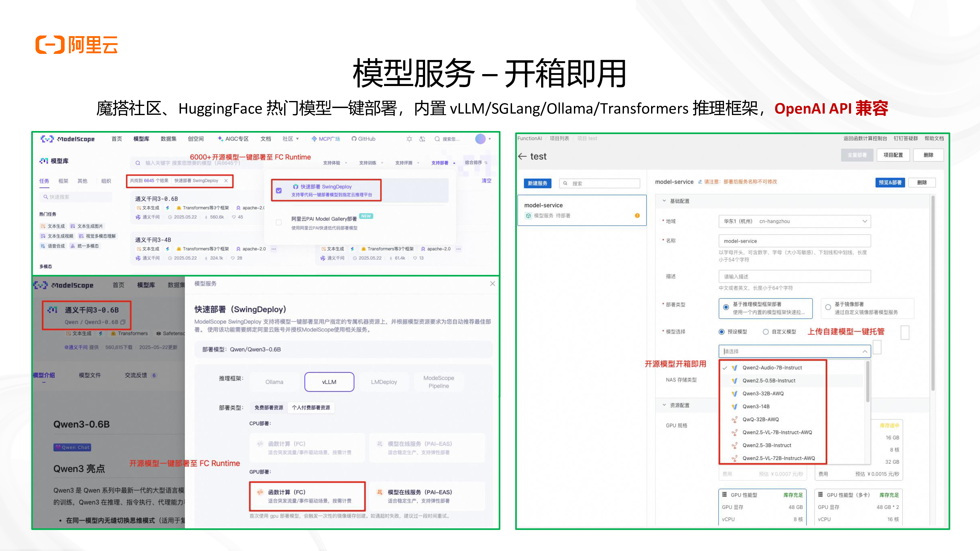Select the 语音合成 task tag
The height and width of the screenshot is (551, 980).
(52, 246)
